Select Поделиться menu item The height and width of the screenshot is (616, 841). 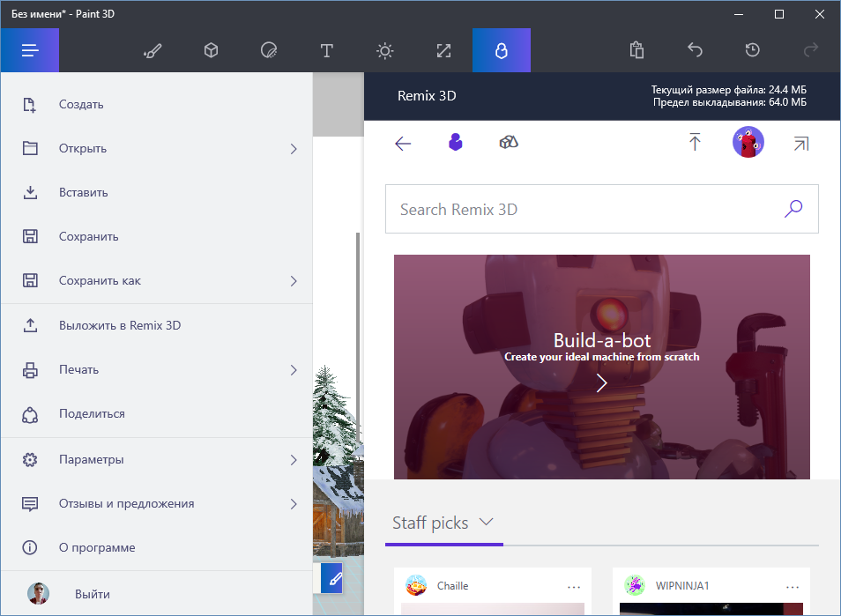tap(157, 414)
